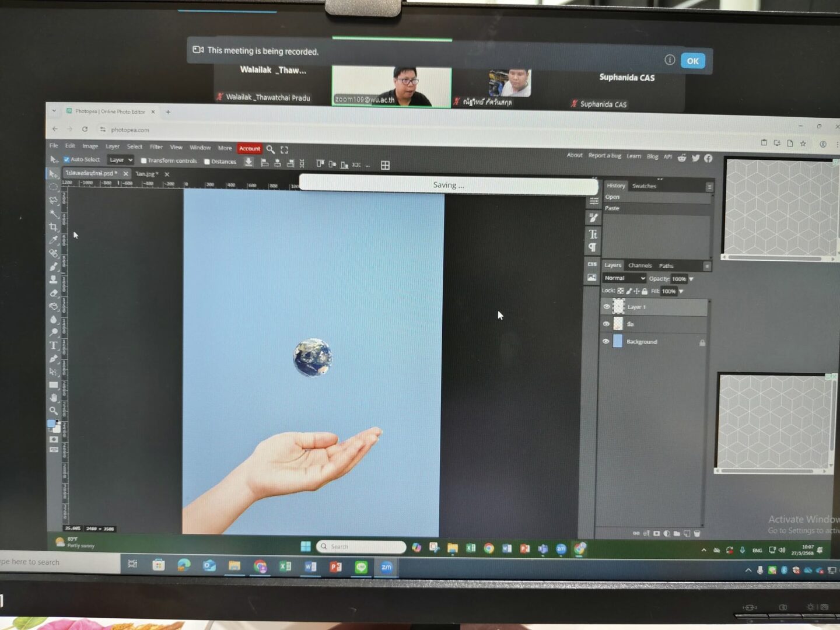Expand the Opacity 100% dropdown arrow
Viewport: 840px width, 630px height.
[x=691, y=279]
